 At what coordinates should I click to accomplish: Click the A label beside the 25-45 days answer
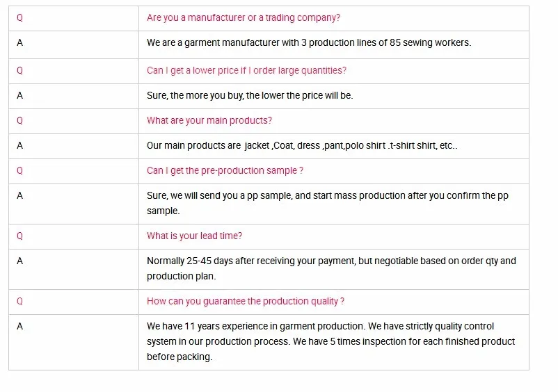(x=19, y=261)
